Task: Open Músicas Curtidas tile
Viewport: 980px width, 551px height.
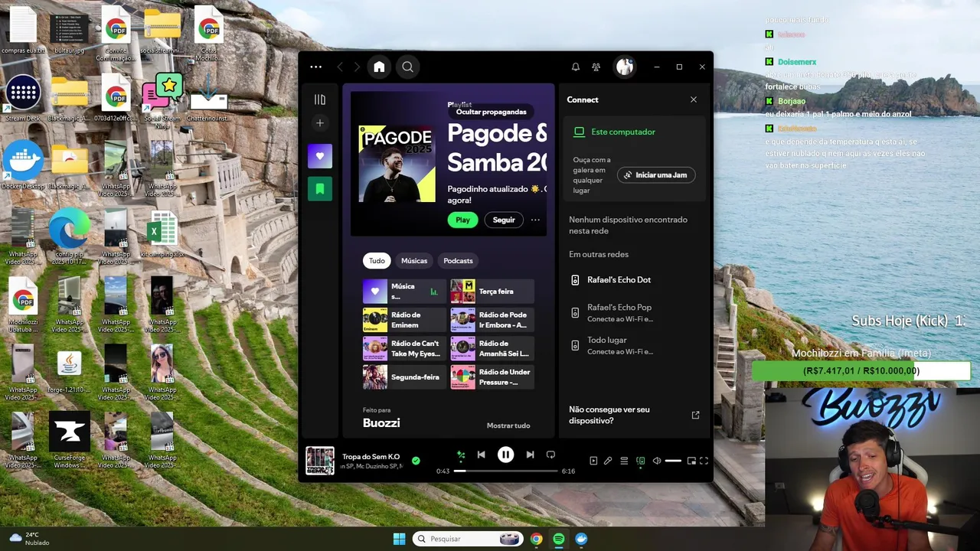Action: 404,292
